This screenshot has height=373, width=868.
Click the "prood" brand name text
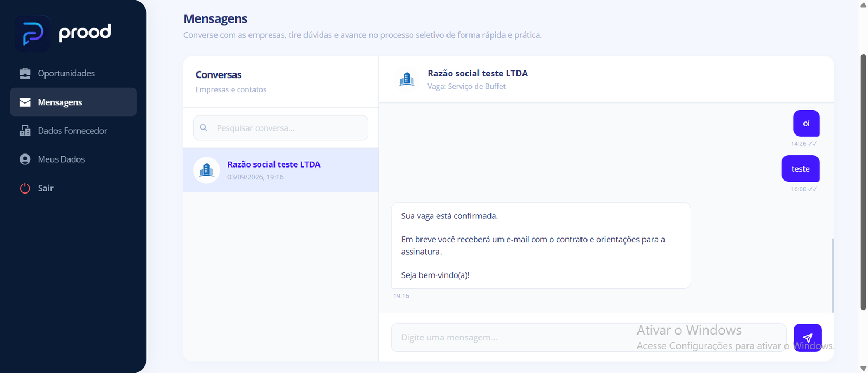85,33
